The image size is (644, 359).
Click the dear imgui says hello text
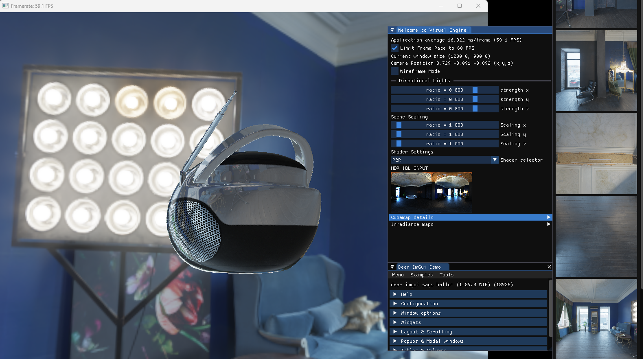point(452,285)
